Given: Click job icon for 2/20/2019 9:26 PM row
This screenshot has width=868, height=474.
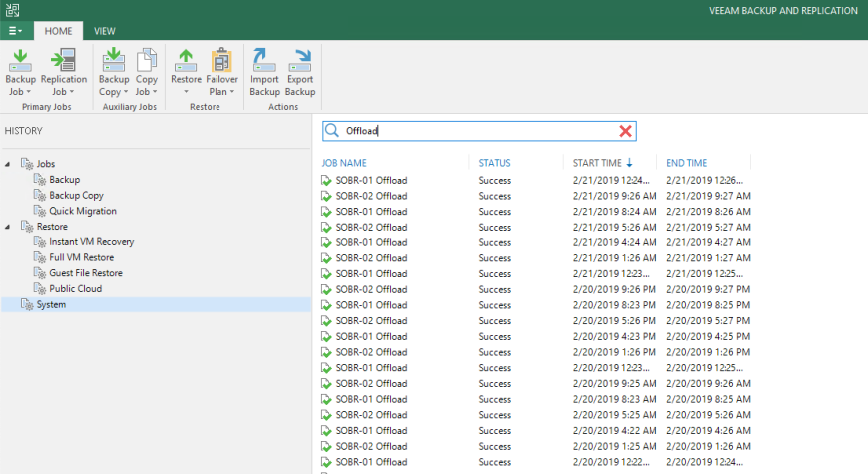Looking at the screenshot, I should coord(326,289).
